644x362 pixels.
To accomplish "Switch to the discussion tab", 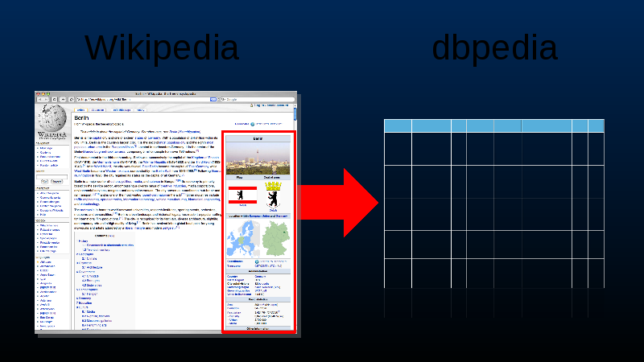I will 97,110.
